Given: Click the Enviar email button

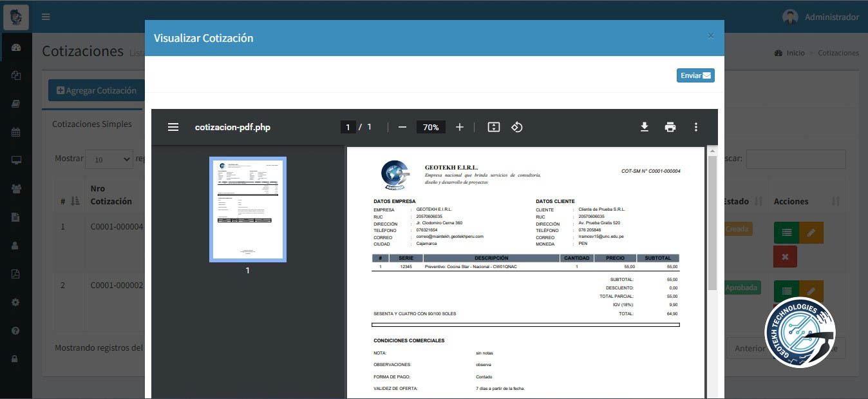Looking at the screenshot, I should click(x=695, y=75).
